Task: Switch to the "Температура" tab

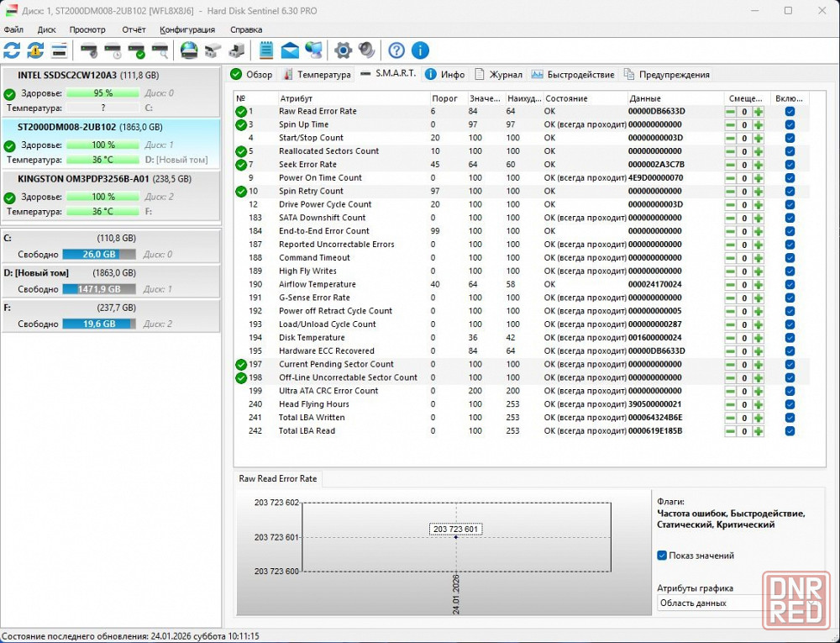Action: coord(317,74)
